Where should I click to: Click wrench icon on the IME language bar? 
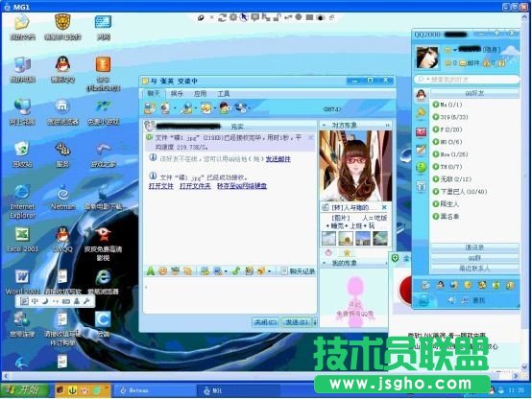86,301
